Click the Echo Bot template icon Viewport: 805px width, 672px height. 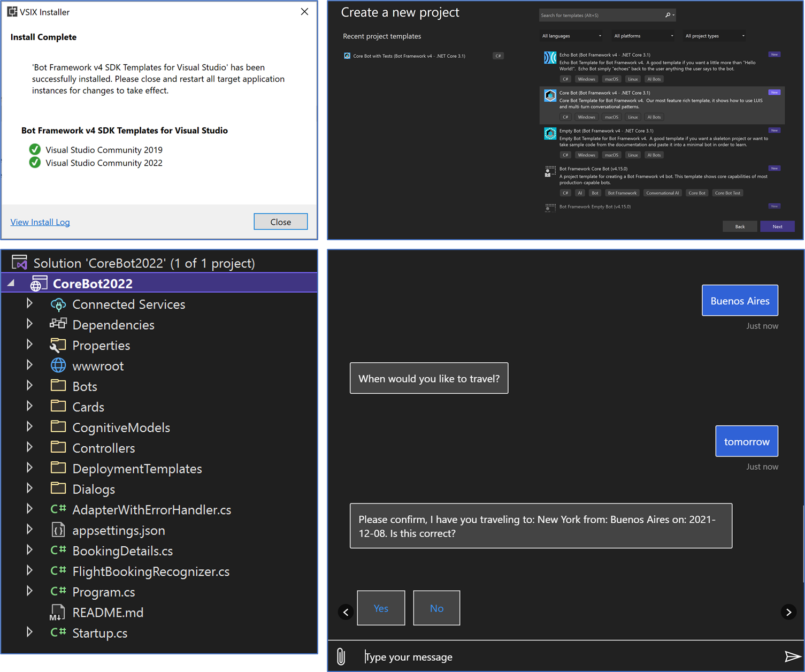(x=550, y=57)
